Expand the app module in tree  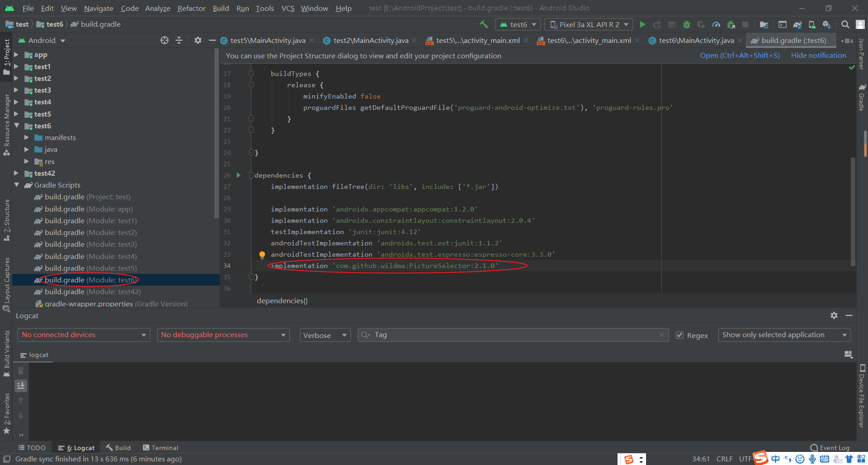16,55
